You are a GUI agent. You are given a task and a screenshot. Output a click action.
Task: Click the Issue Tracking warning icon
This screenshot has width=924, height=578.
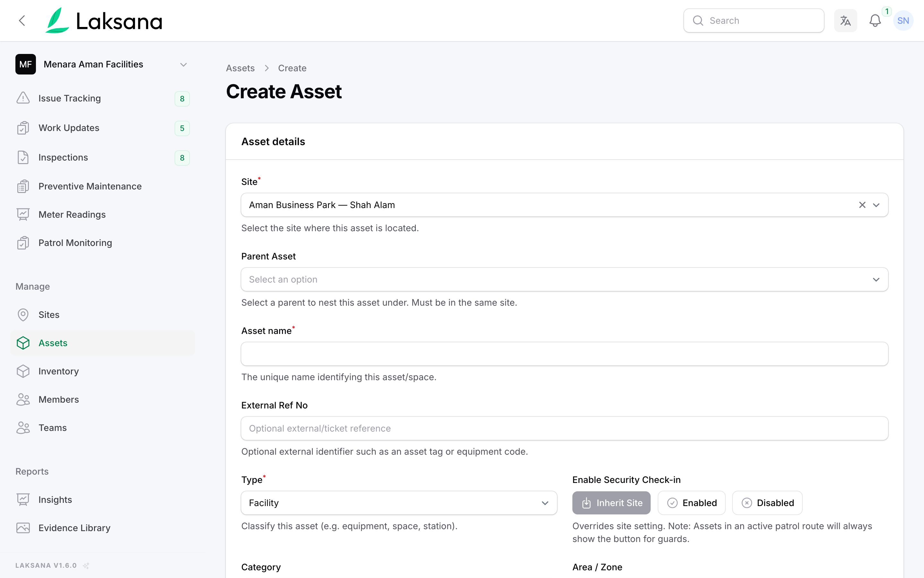click(23, 98)
